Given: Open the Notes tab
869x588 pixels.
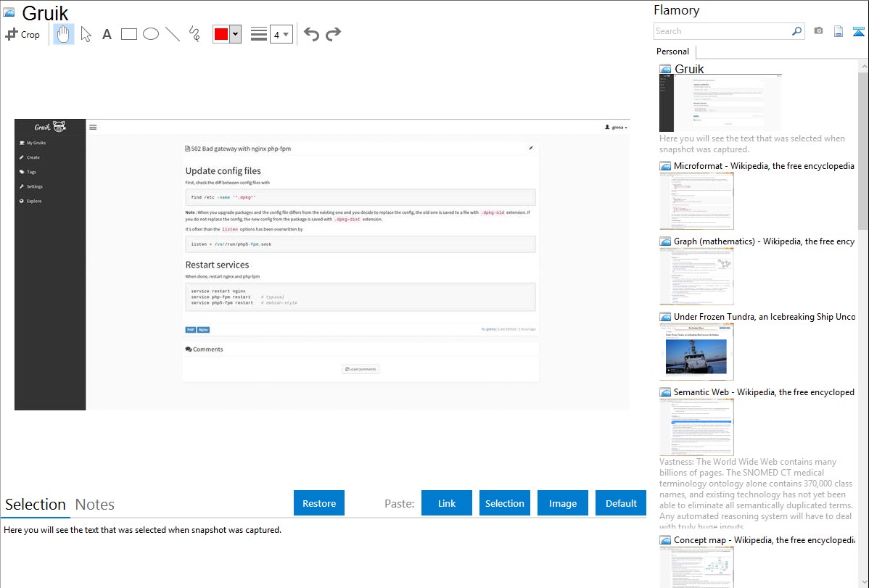Looking at the screenshot, I should tap(95, 505).
